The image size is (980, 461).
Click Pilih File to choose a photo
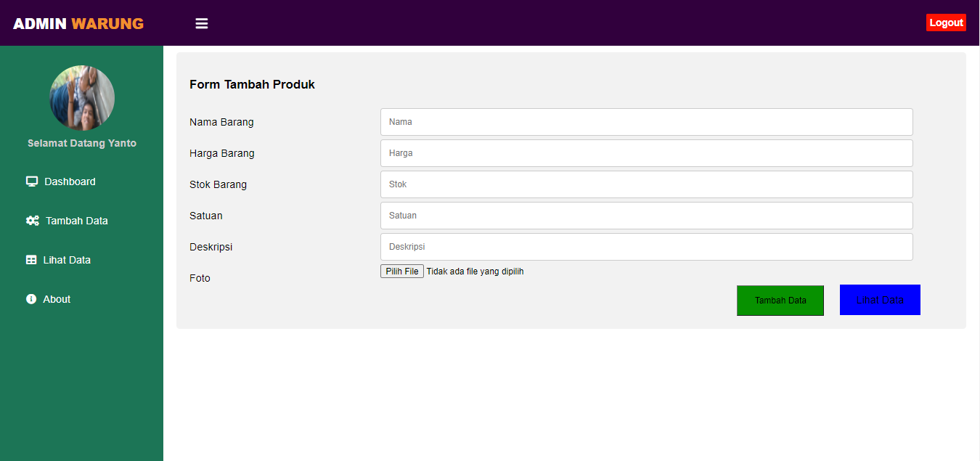point(401,270)
